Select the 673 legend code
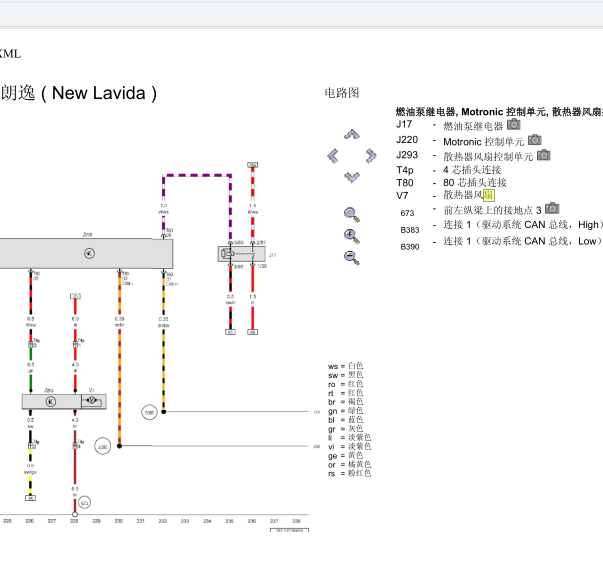 (407, 213)
